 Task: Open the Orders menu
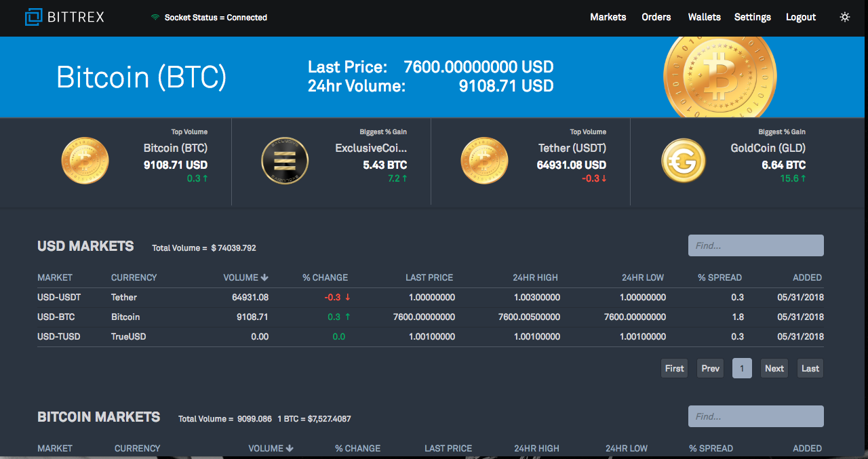(656, 17)
